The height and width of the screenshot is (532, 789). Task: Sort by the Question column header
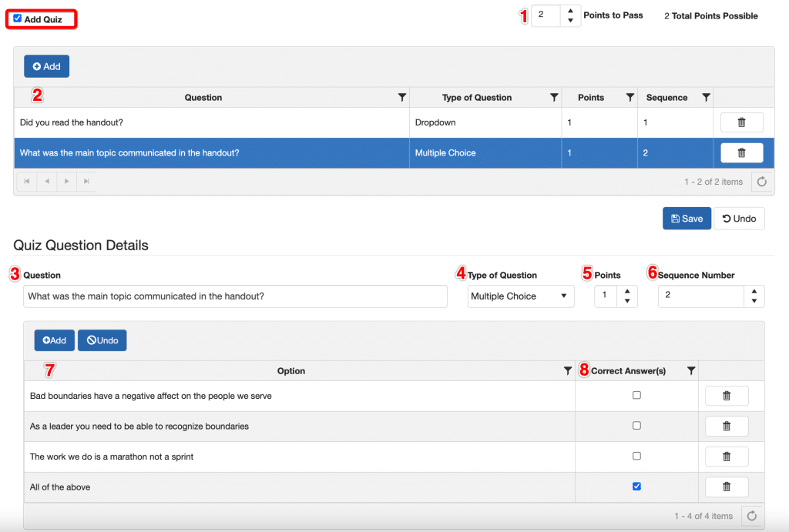click(x=203, y=98)
